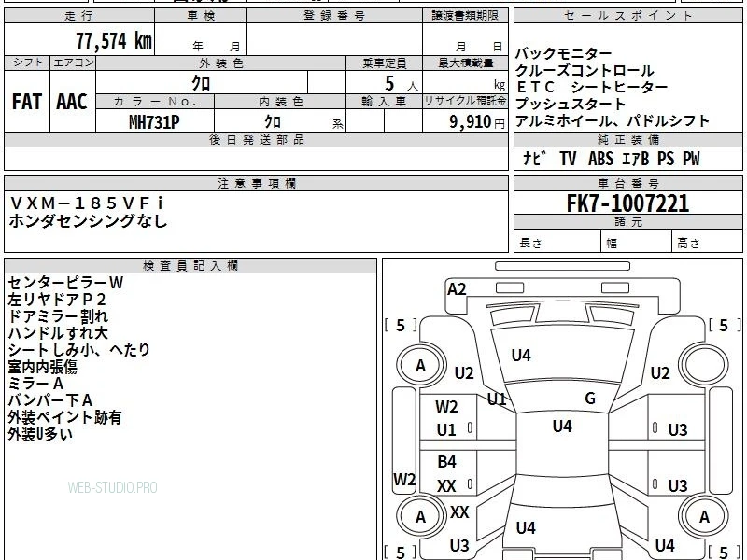Image resolution: width=747 pixels, height=560 pixels.
Task: Select the バックモニター sales point line
Action: (x=563, y=53)
